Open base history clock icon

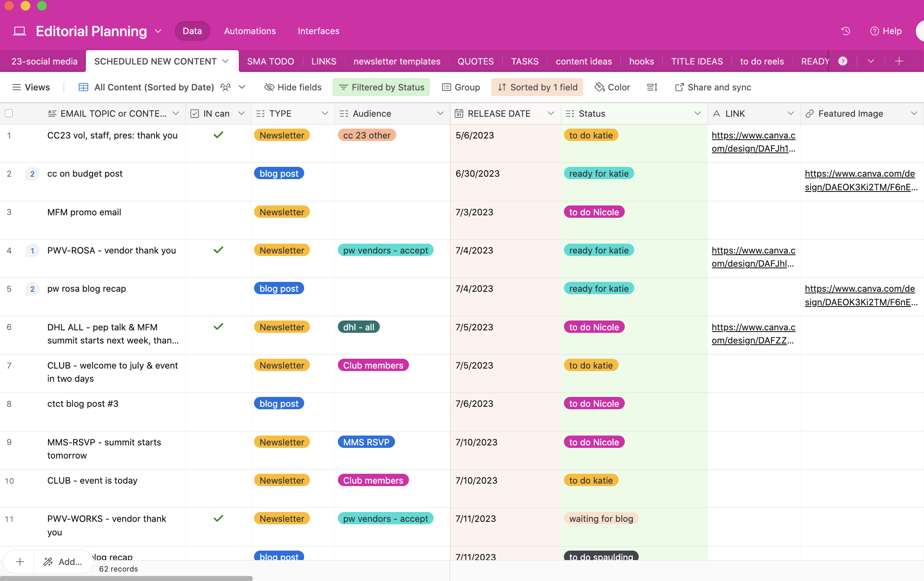tap(845, 31)
